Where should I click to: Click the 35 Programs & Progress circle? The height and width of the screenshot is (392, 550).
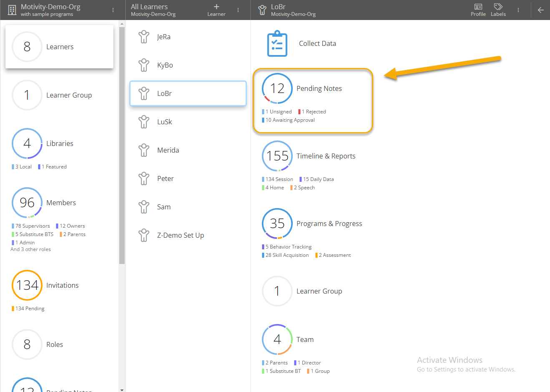(277, 224)
